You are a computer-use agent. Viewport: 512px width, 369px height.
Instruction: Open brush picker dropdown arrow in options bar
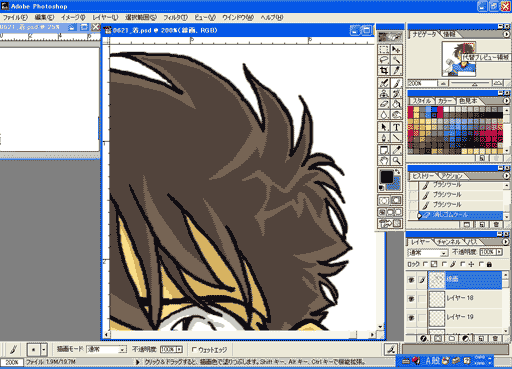coord(44,350)
